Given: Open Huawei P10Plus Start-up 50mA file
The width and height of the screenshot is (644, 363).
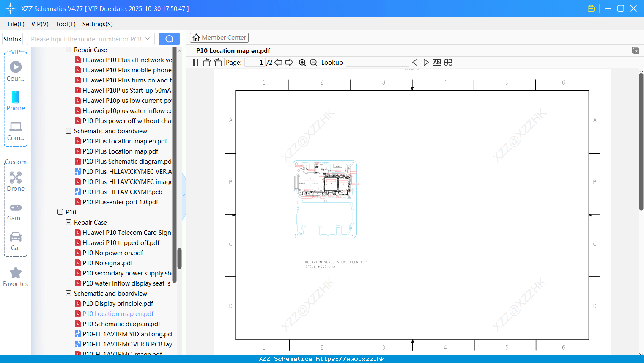Looking at the screenshot, I should pyautogui.click(x=123, y=91).
